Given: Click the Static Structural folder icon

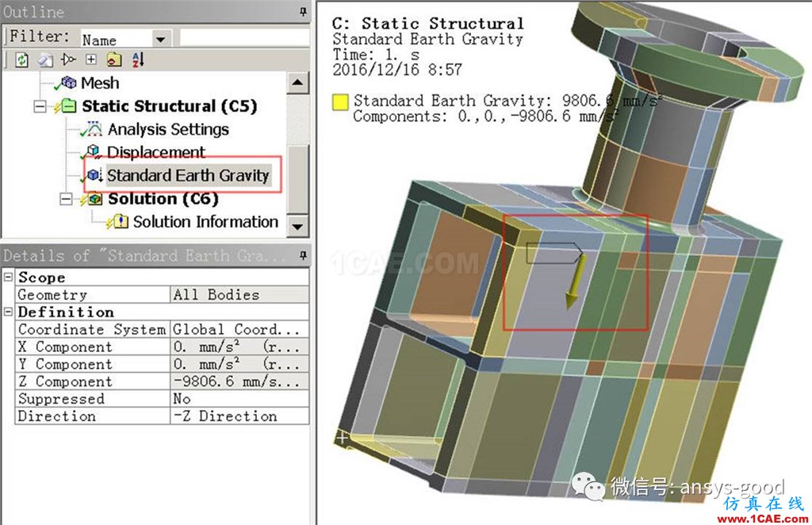Looking at the screenshot, I should [x=68, y=106].
